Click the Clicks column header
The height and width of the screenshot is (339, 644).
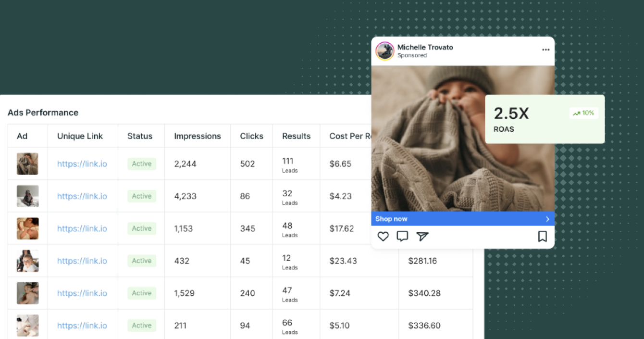[x=252, y=136]
